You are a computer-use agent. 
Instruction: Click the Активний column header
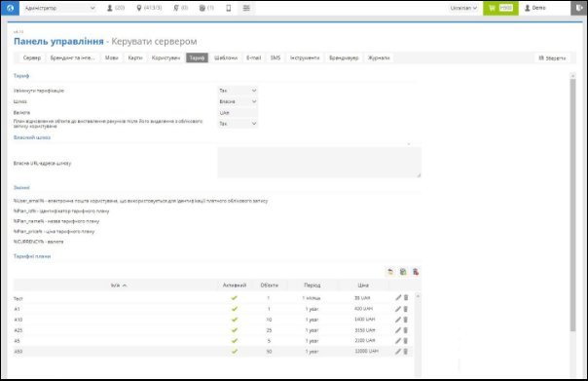(x=235, y=286)
